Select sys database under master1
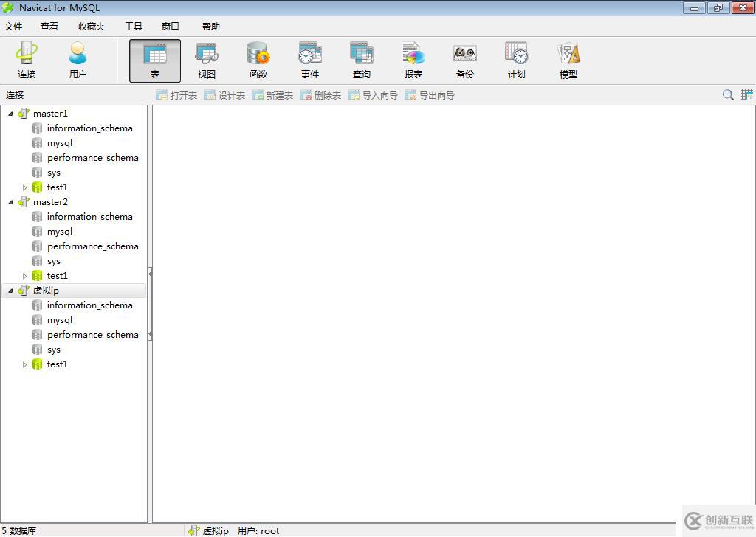 [53, 173]
